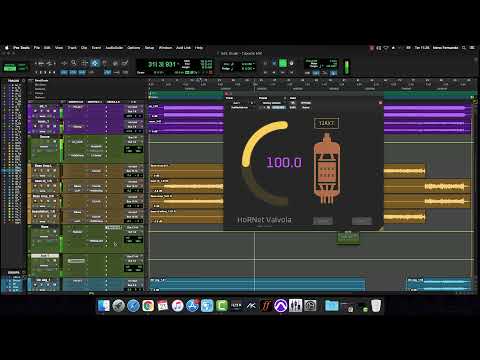Open Finder from the Dock
480x360 pixels.
click(x=104, y=305)
